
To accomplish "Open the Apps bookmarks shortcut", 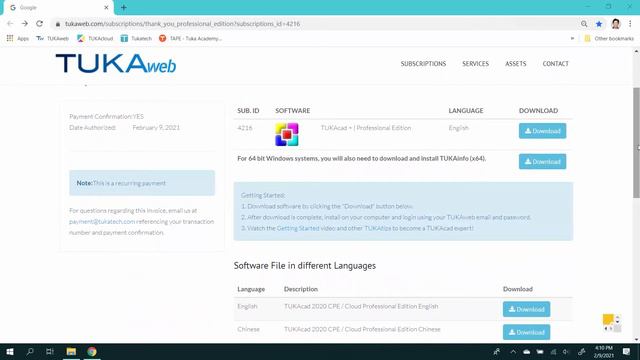I will click(x=18, y=38).
